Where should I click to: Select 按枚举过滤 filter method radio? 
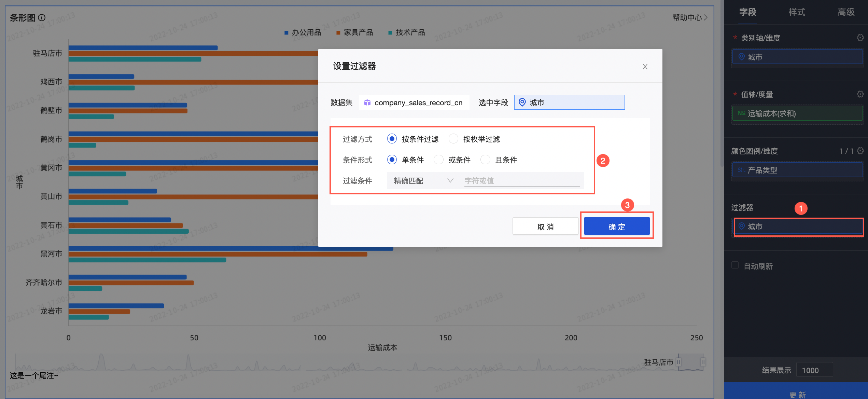coord(453,139)
